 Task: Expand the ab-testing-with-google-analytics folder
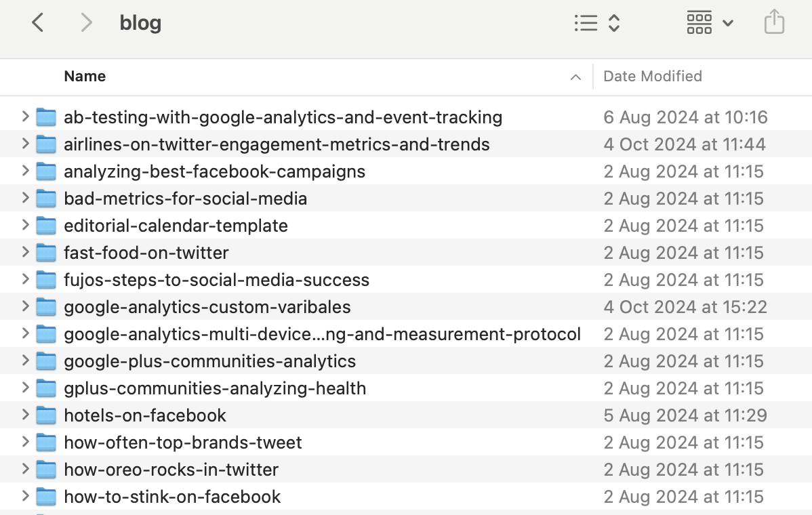pos(25,117)
